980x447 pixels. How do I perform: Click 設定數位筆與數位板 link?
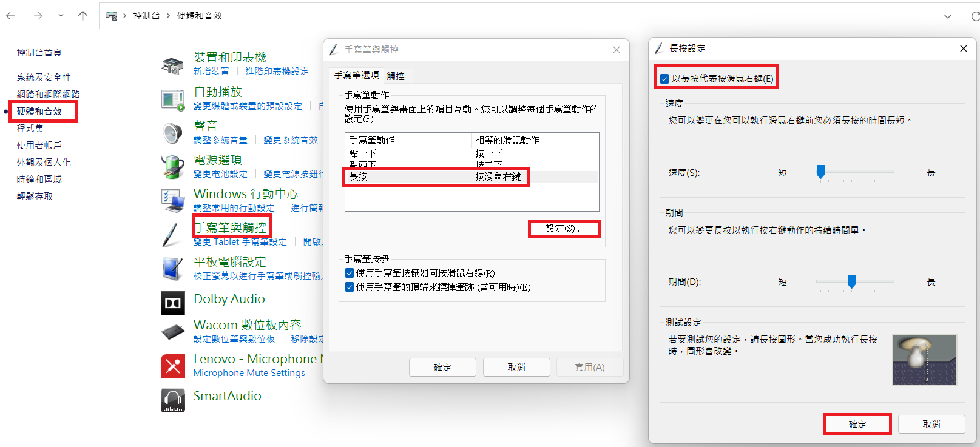coord(234,339)
